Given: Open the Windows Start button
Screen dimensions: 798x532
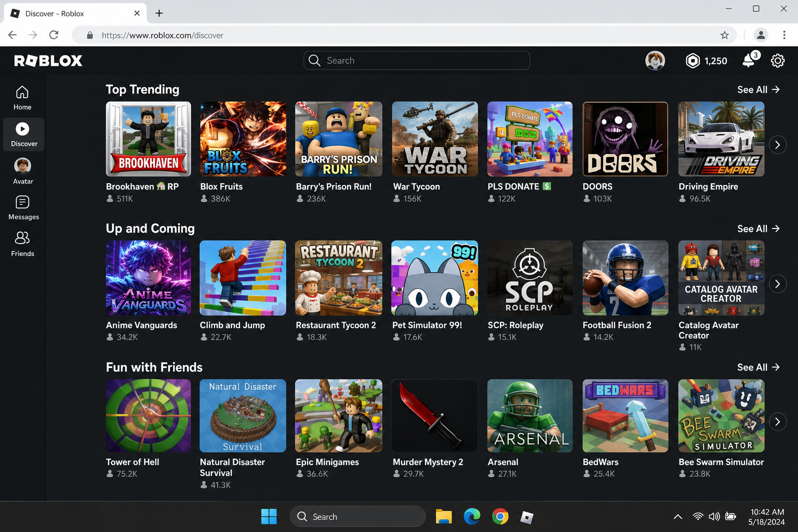Looking at the screenshot, I should click(269, 516).
